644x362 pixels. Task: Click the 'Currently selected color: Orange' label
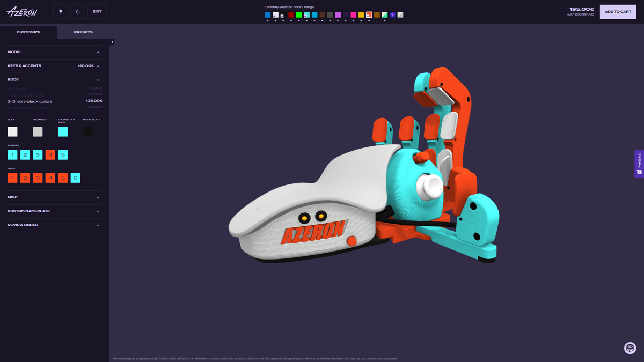tap(289, 7)
